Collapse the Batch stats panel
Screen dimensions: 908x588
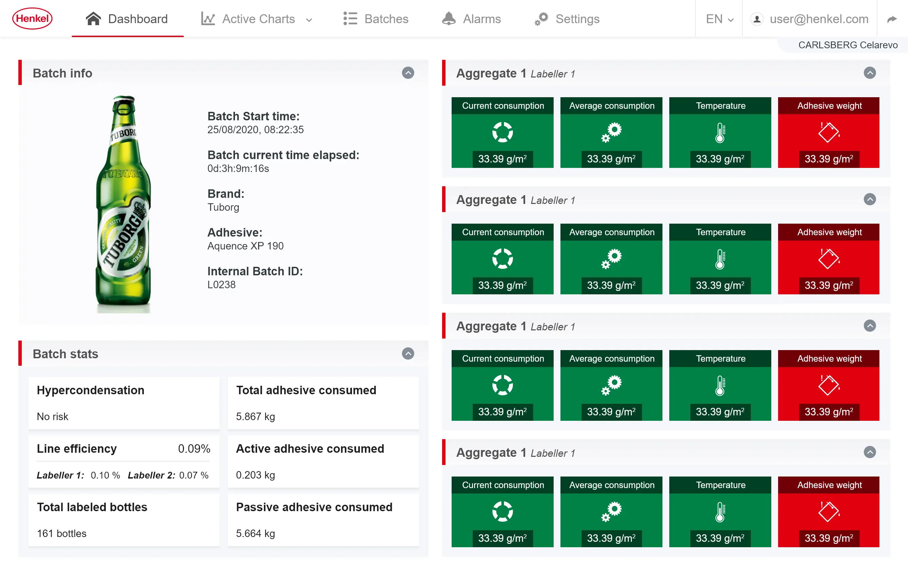click(x=408, y=353)
